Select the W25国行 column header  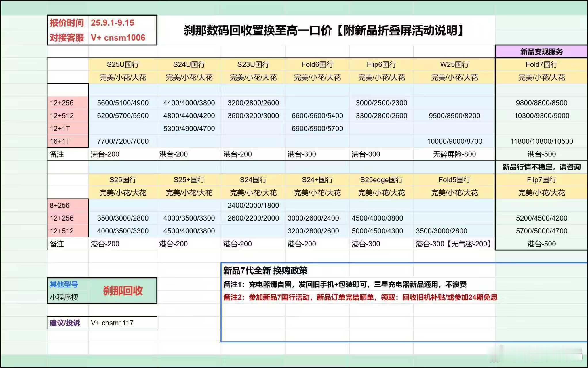coord(454,64)
